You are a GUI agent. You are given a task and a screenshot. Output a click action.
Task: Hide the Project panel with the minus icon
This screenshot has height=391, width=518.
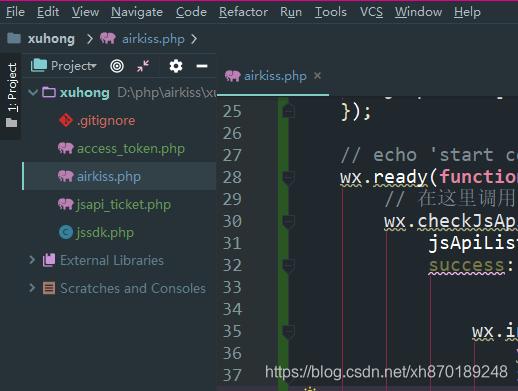pos(202,66)
